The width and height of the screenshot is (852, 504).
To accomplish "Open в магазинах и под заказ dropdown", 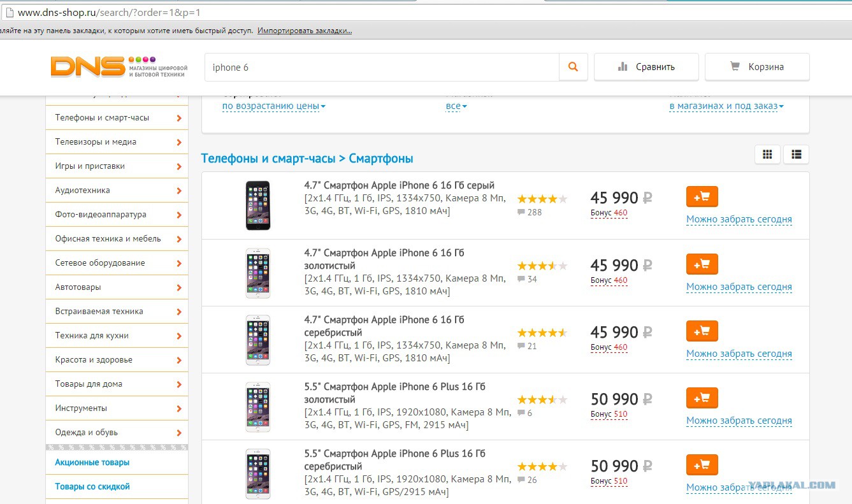I will click(726, 106).
